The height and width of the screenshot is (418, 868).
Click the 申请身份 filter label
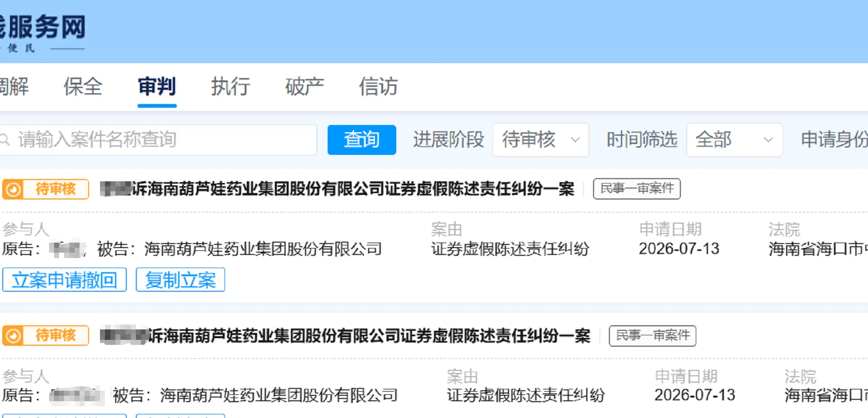point(834,139)
